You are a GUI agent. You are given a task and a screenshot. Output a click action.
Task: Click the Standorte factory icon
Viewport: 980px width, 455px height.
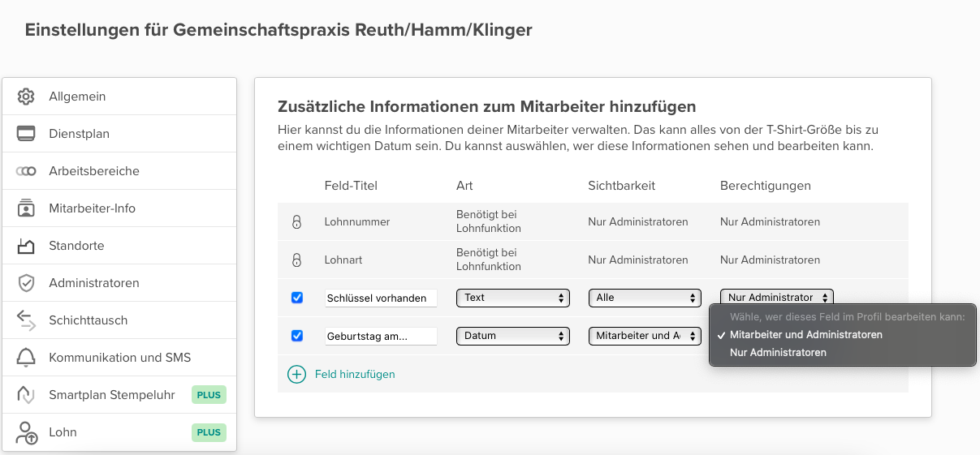tap(26, 246)
